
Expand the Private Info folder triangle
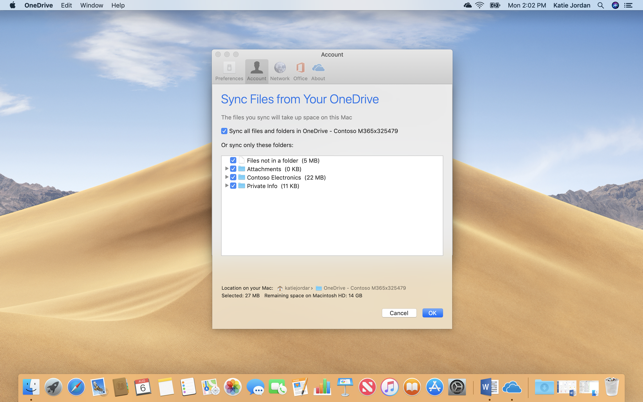pyautogui.click(x=226, y=186)
